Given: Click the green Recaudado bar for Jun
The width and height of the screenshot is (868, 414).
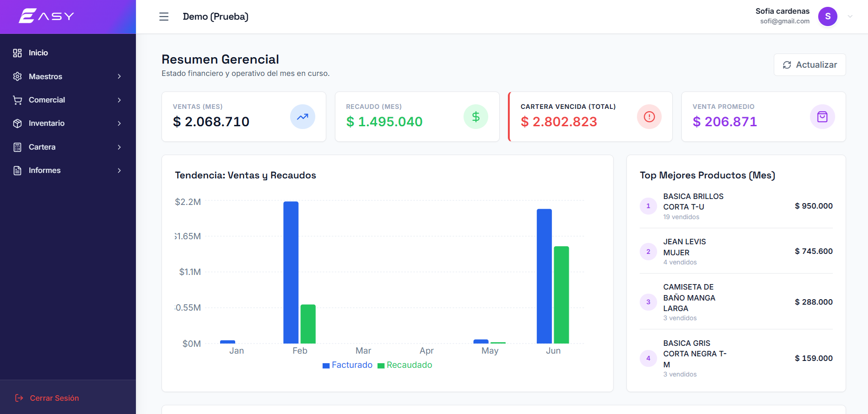Looking at the screenshot, I should pyautogui.click(x=561, y=295).
